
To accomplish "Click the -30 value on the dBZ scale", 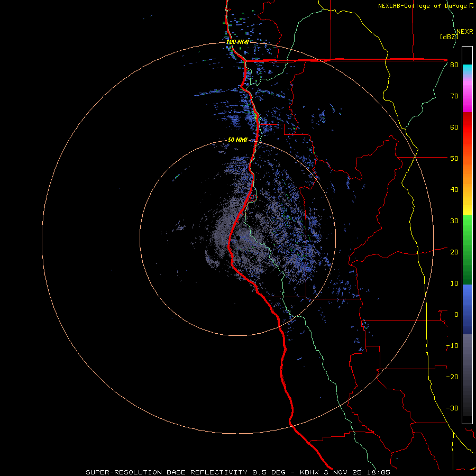I will point(452,408).
